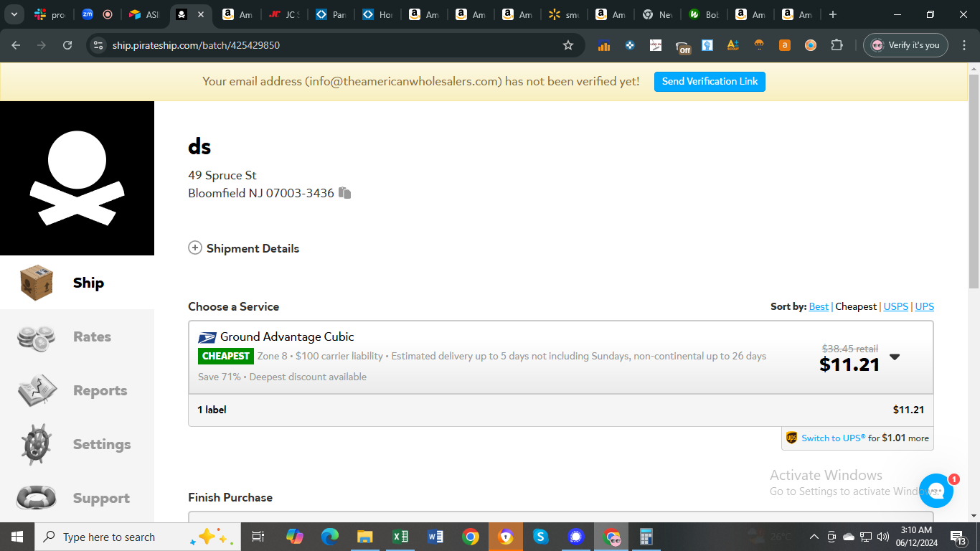Viewport: 980px width, 551px height.
Task: Switch to the JC tab
Action: click(x=284, y=14)
